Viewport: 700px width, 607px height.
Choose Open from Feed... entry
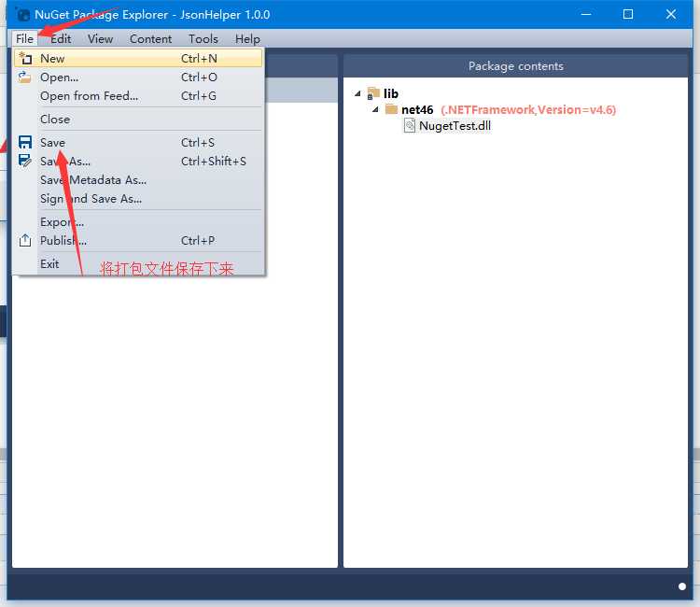138,96
